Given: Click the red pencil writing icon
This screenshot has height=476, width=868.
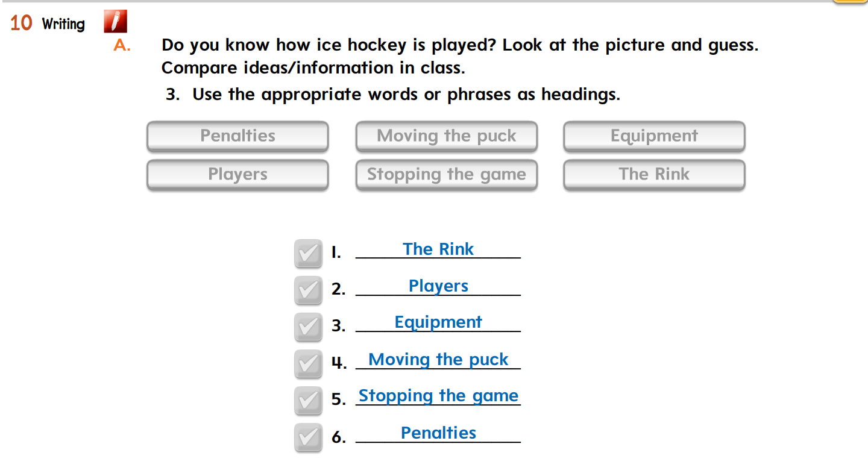Looking at the screenshot, I should pyautogui.click(x=115, y=22).
